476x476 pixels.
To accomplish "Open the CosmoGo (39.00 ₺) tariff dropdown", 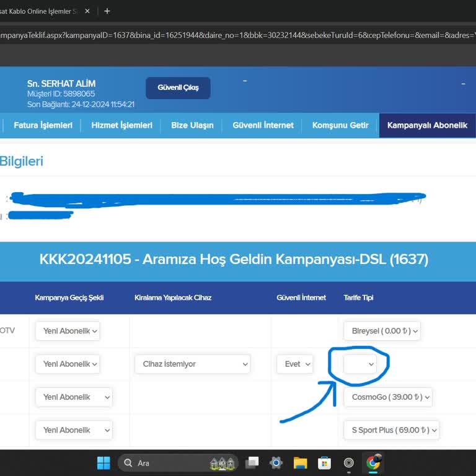I will pyautogui.click(x=388, y=397).
